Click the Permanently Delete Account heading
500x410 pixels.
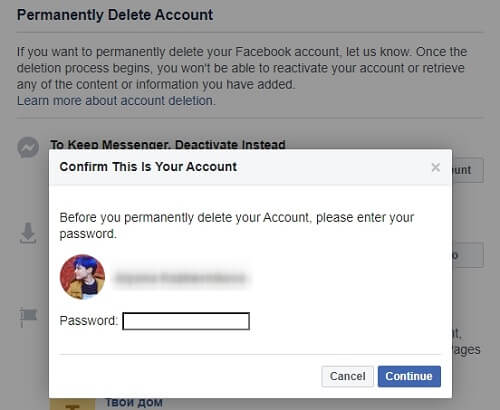(x=115, y=15)
